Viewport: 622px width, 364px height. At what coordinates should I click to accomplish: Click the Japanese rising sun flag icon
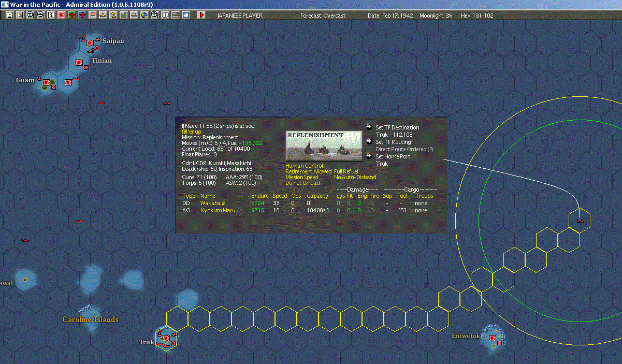point(61,15)
